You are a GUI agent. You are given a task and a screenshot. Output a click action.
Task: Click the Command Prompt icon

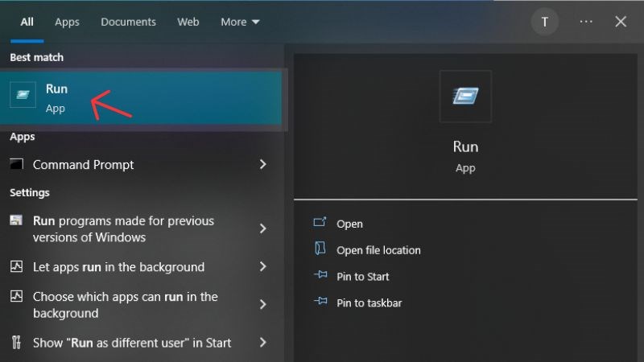pyautogui.click(x=16, y=164)
